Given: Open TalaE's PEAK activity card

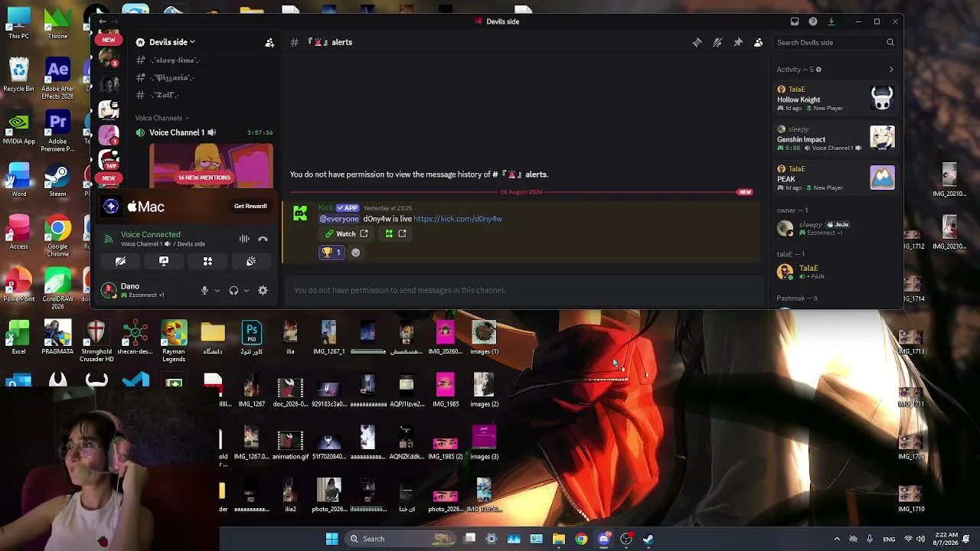Looking at the screenshot, I should click(x=835, y=178).
